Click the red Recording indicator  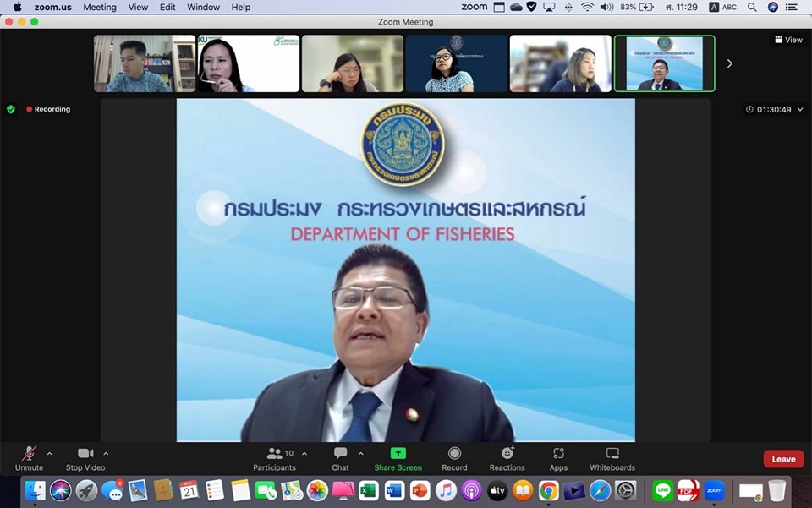click(48, 109)
